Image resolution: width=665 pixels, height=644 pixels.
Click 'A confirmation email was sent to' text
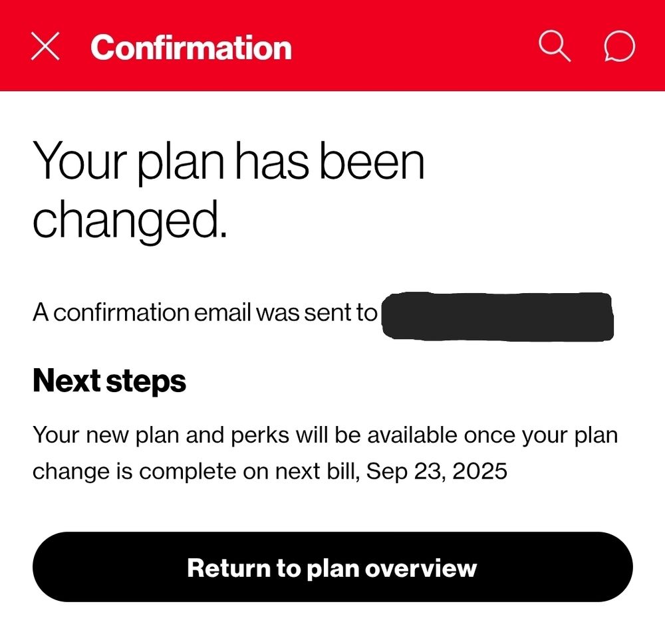205,312
